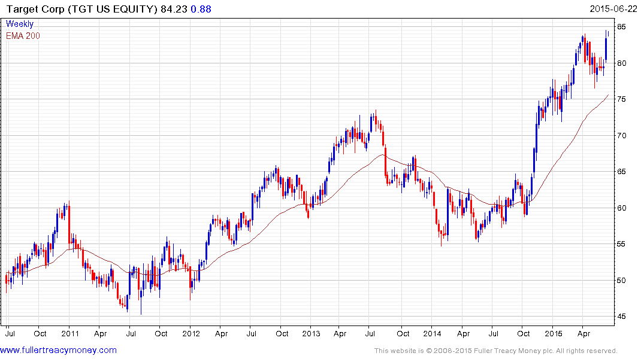
Task: Click the 45 price axis label
Action: click(x=622, y=317)
